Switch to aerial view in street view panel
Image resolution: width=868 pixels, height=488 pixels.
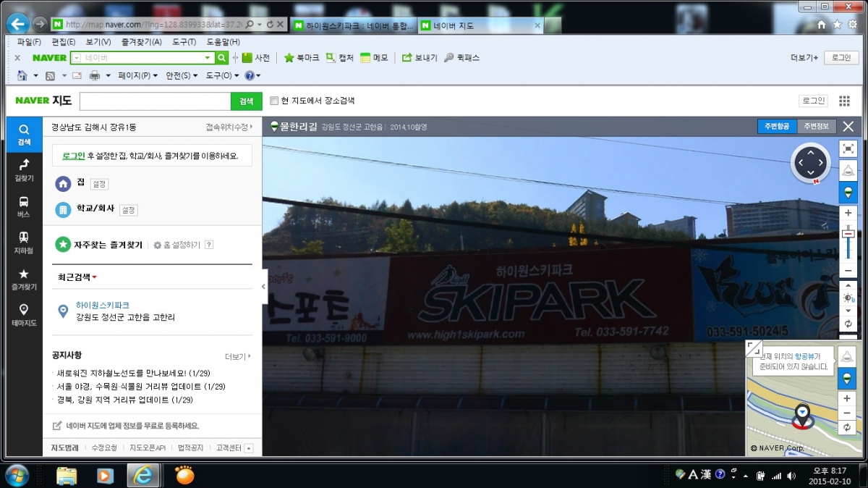tap(848, 171)
